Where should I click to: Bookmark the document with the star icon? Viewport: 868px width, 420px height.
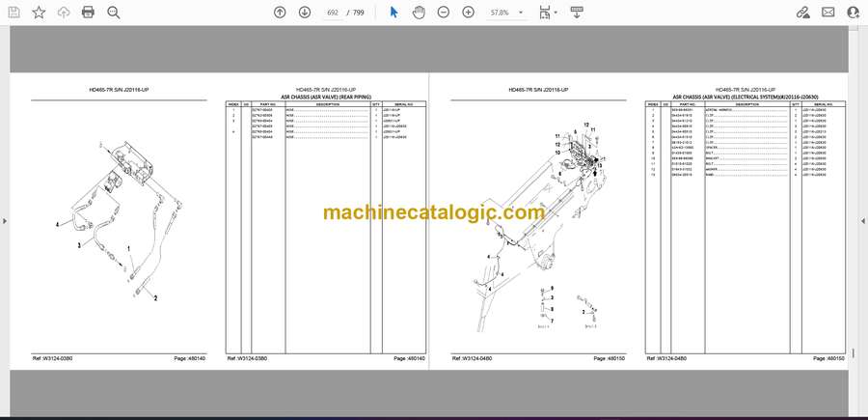coord(39,13)
